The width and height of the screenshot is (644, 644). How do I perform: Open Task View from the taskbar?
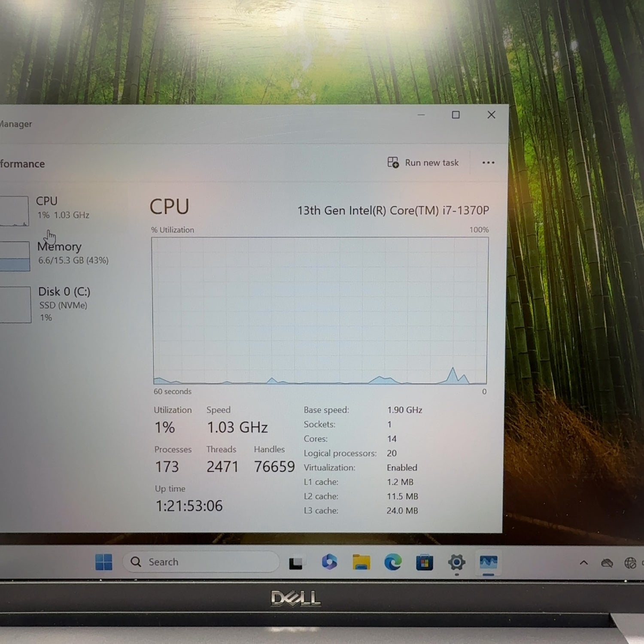click(x=296, y=563)
